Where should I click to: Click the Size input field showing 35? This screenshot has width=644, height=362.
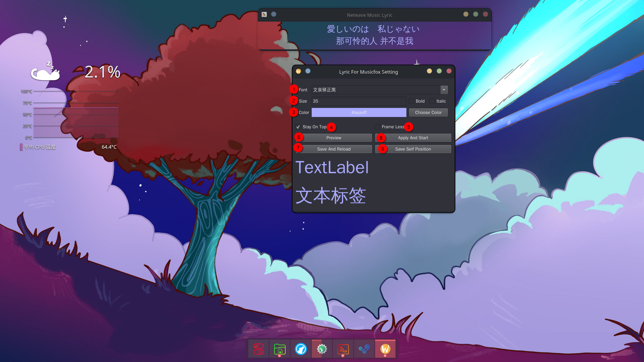click(x=358, y=101)
